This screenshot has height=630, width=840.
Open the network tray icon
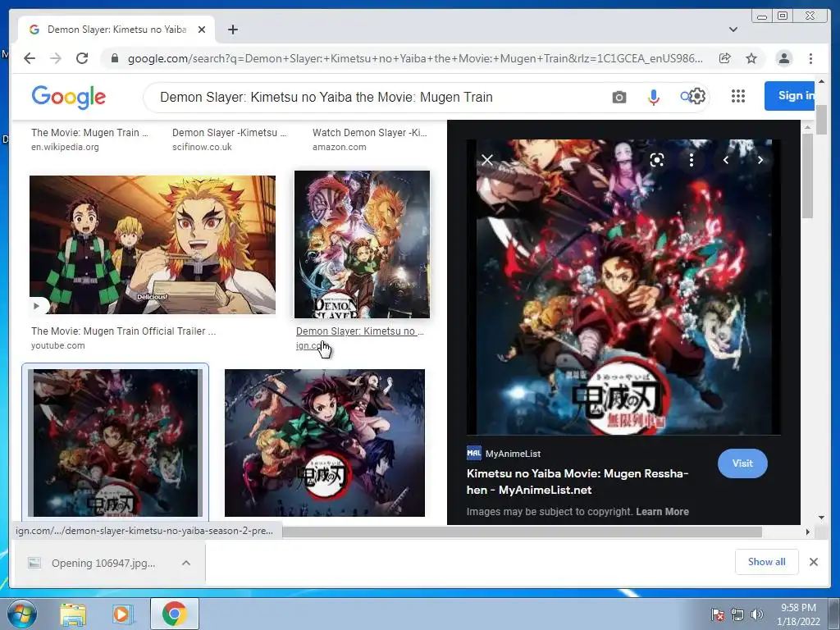pyautogui.click(x=737, y=614)
